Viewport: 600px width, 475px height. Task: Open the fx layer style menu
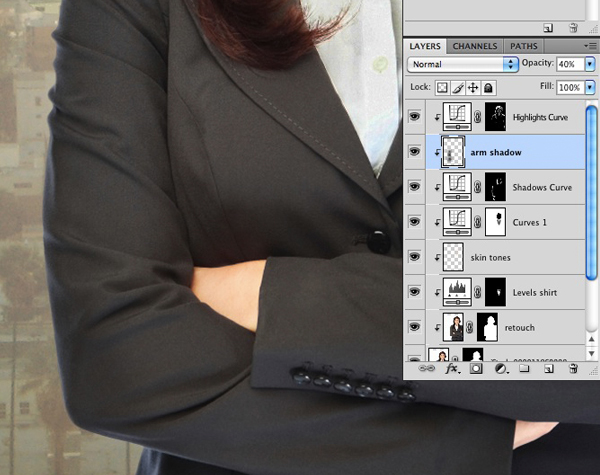coord(451,369)
